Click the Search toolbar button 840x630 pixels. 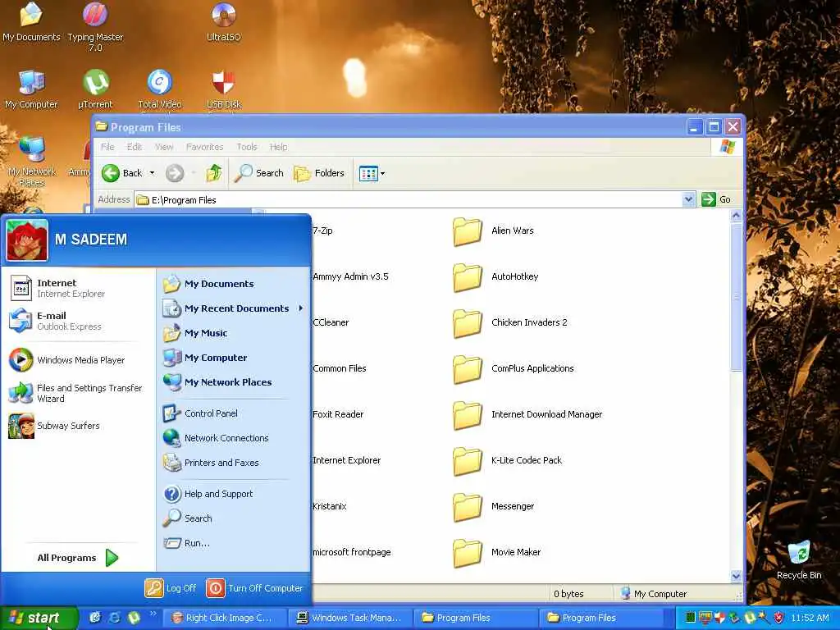(259, 173)
